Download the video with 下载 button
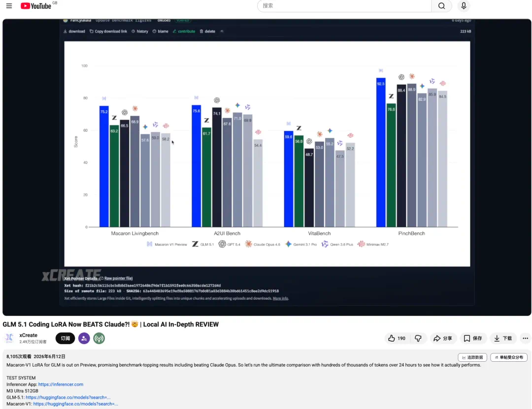Image resolution: width=532 pixels, height=409 pixels. pos(503,338)
